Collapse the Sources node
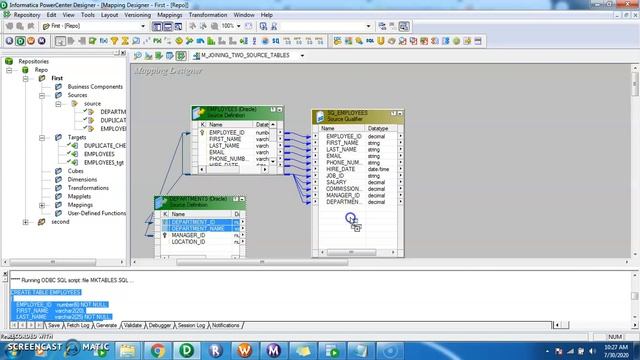640x360 pixels. tap(42, 95)
